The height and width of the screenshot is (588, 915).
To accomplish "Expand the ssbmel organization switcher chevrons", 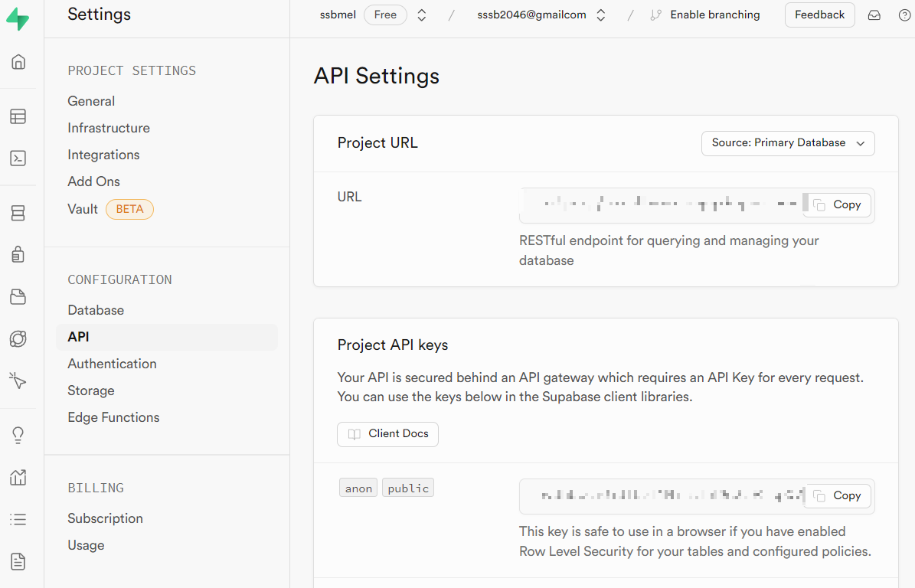I will [x=422, y=15].
